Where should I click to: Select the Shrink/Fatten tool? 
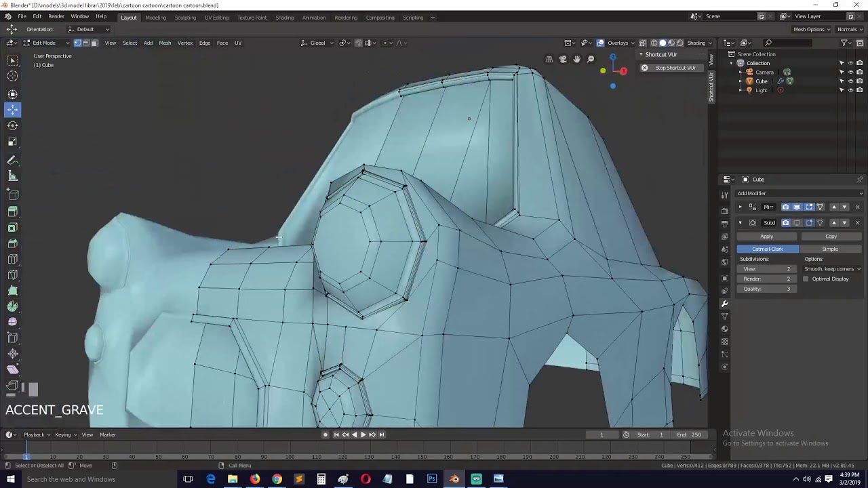tap(12, 353)
